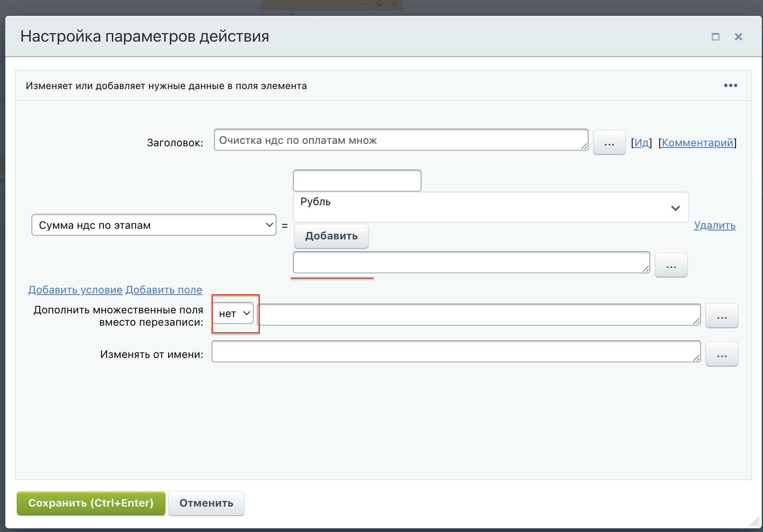763x532 pixels.
Task: Maximize the action settings dialog
Action: [715, 37]
